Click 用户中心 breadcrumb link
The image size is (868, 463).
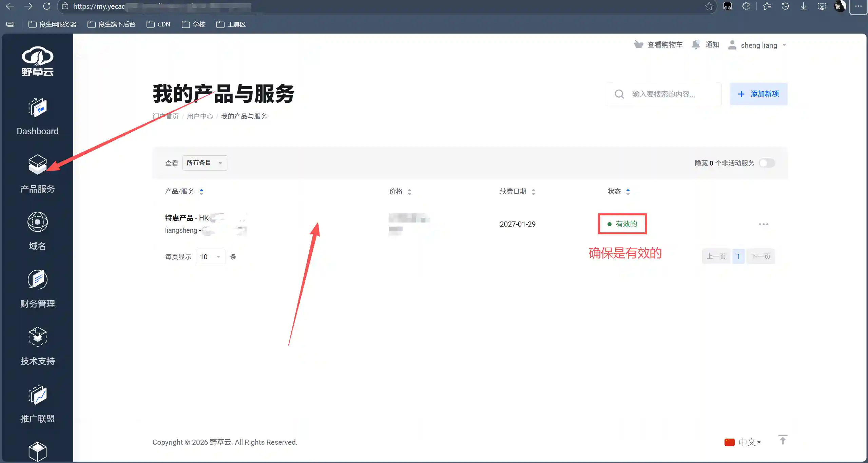(x=200, y=116)
